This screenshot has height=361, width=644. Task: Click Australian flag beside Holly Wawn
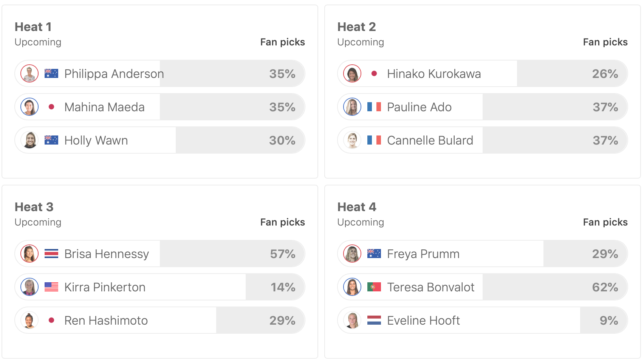[51, 140]
